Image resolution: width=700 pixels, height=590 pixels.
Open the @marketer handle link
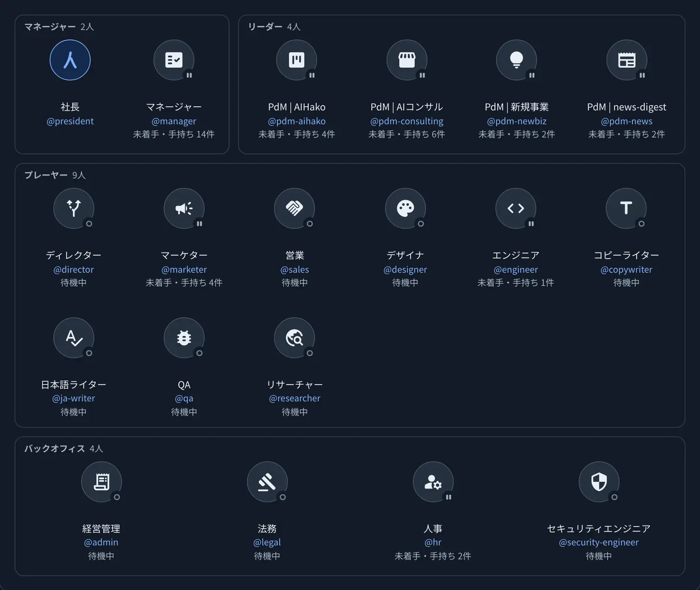[184, 269]
